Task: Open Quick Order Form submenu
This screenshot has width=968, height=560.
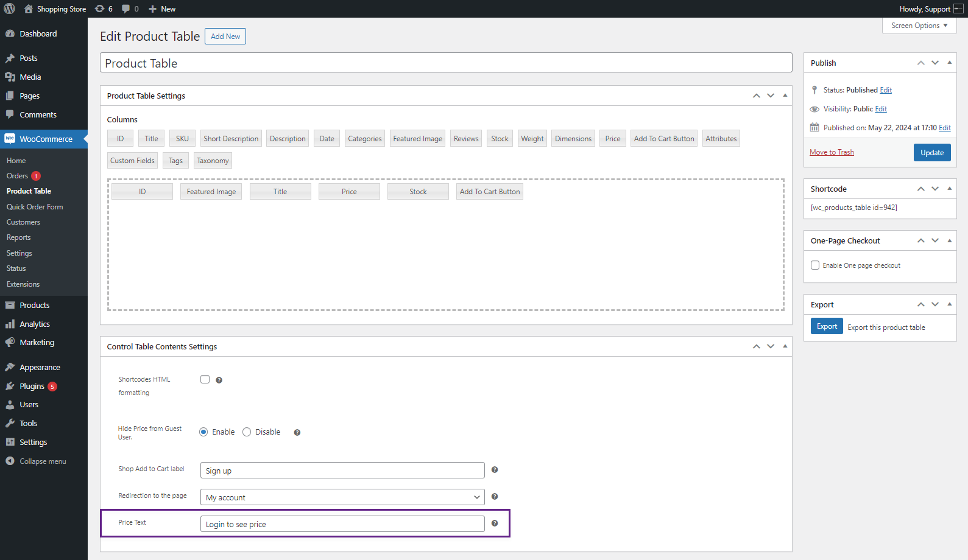Action: (x=35, y=207)
